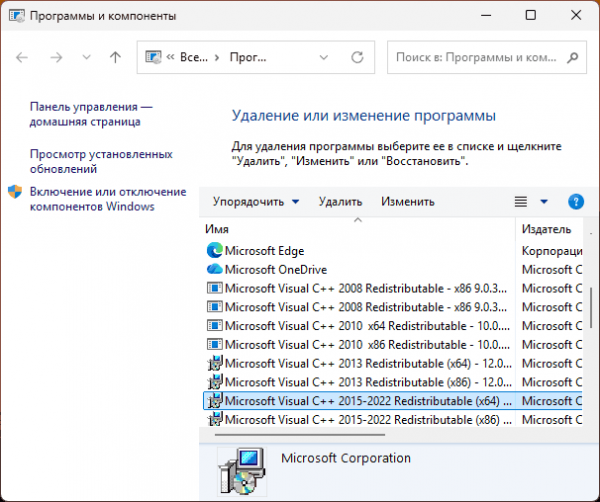Expand the address bar history dropdown

(324, 57)
